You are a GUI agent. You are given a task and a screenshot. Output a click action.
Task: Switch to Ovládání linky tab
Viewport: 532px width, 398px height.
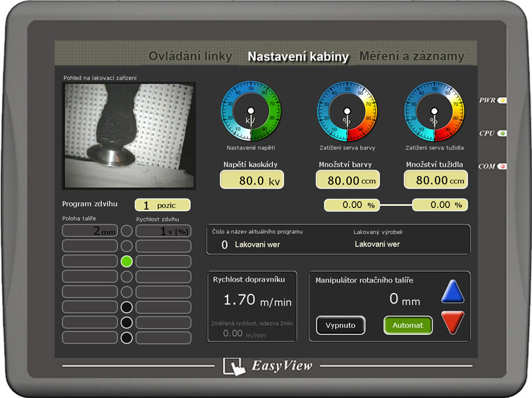[x=192, y=56]
